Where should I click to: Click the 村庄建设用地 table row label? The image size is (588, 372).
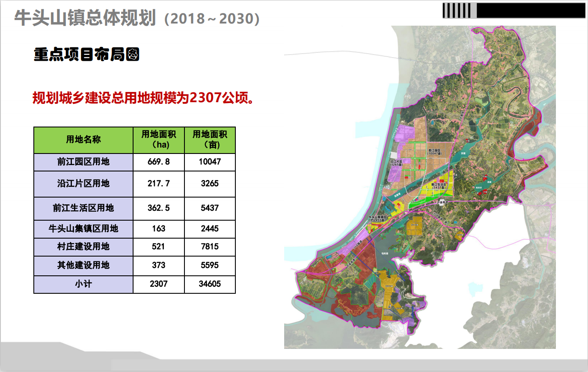point(83,247)
